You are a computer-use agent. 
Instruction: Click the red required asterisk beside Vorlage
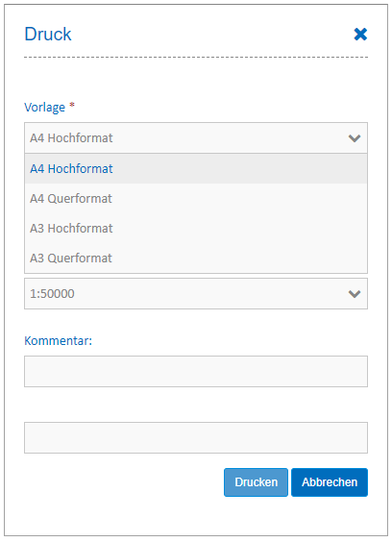72,105
